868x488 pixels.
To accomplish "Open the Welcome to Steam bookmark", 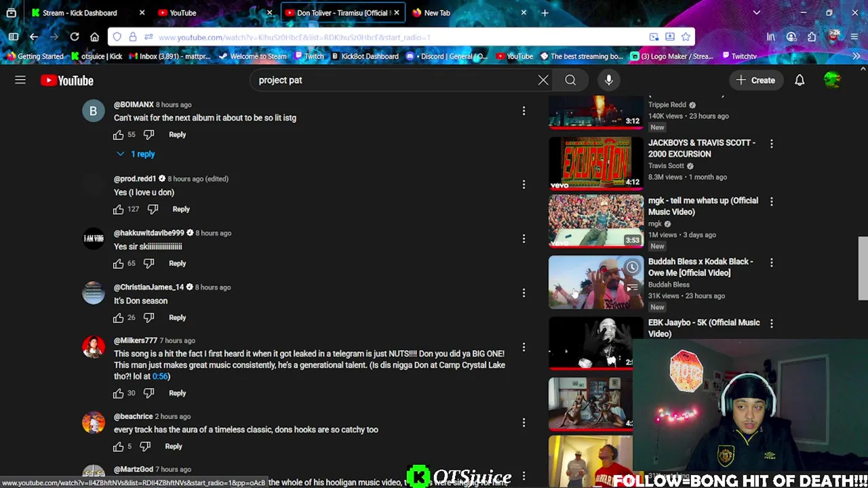I will coord(252,56).
